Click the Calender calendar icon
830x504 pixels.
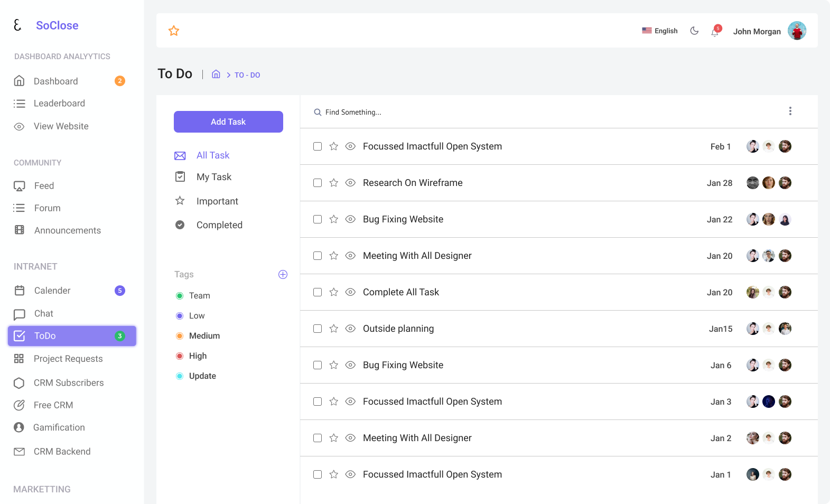click(20, 291)
